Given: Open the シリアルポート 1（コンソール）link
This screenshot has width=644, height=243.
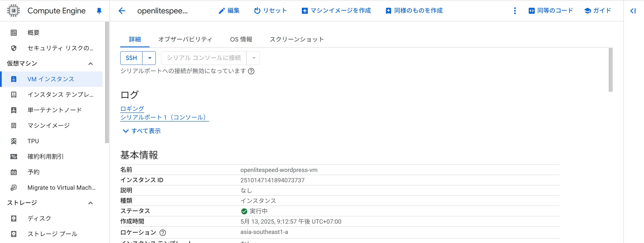Looking at the screenshot, I should [164, 117].
